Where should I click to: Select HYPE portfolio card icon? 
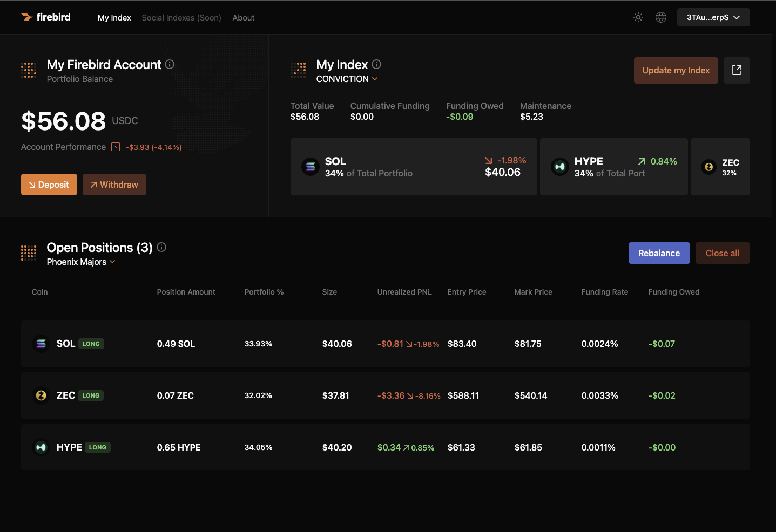click(560, 167)
